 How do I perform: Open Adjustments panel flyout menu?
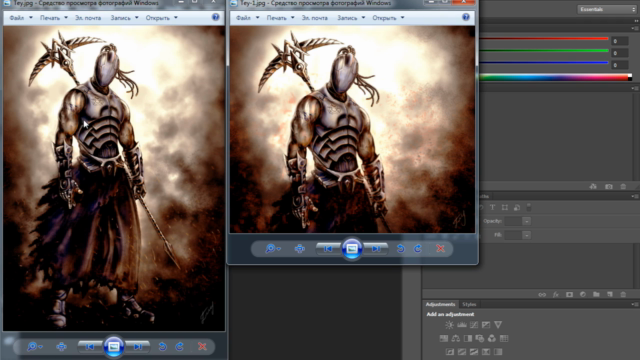pos(635,304)
